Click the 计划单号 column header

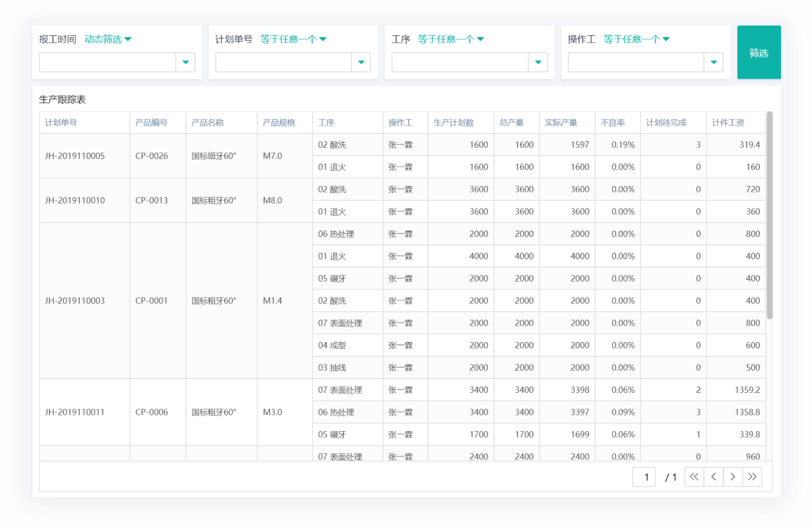click(x=61, y=123)
